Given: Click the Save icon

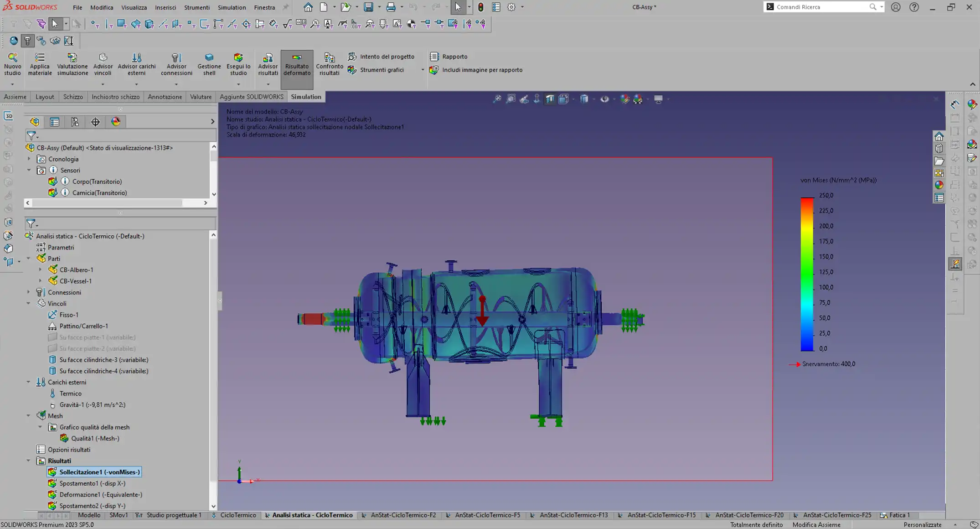Looking at the screenshot, I should (x=368, y=7).
